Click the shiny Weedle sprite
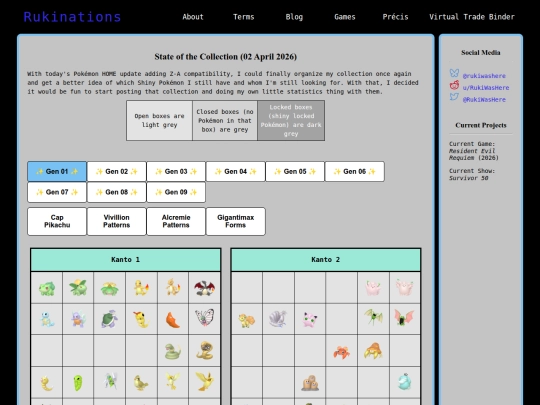 pyautogui.click(x=46, y=383)
